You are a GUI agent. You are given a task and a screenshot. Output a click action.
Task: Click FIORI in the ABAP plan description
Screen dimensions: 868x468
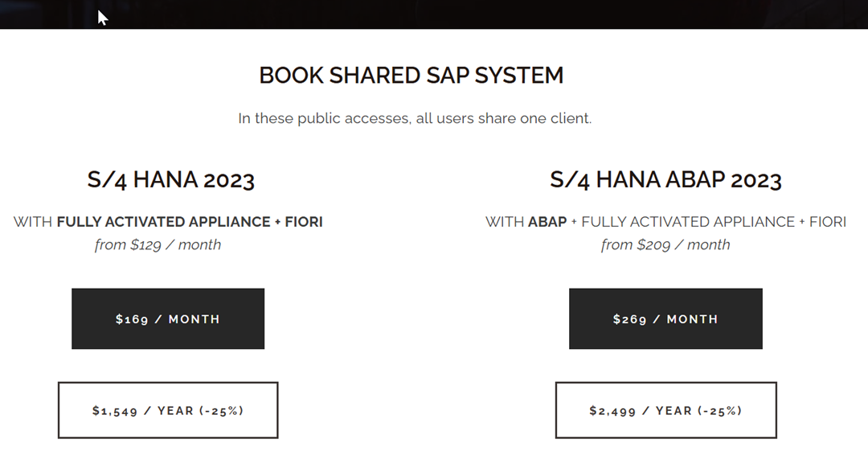[x=827, y=222]
